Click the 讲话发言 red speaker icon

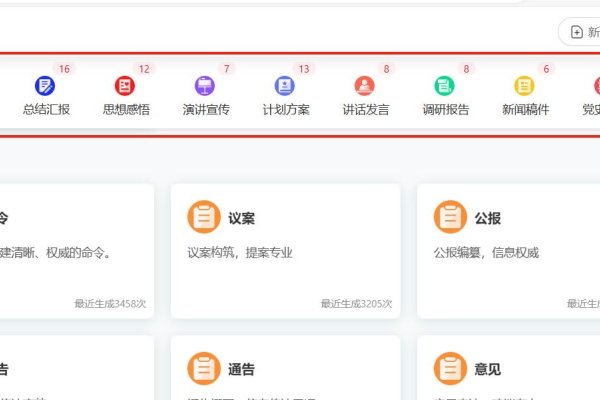[365, 86]
